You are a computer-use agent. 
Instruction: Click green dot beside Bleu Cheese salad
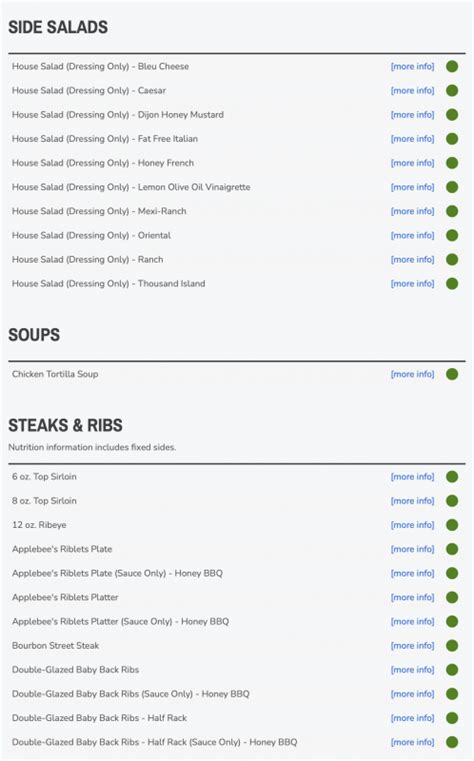coord(452,66)
